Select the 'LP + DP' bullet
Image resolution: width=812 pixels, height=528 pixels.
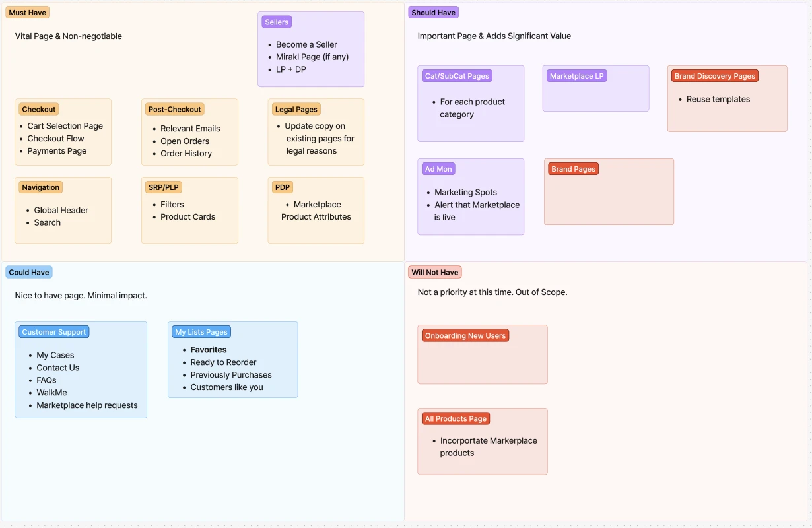291,69
